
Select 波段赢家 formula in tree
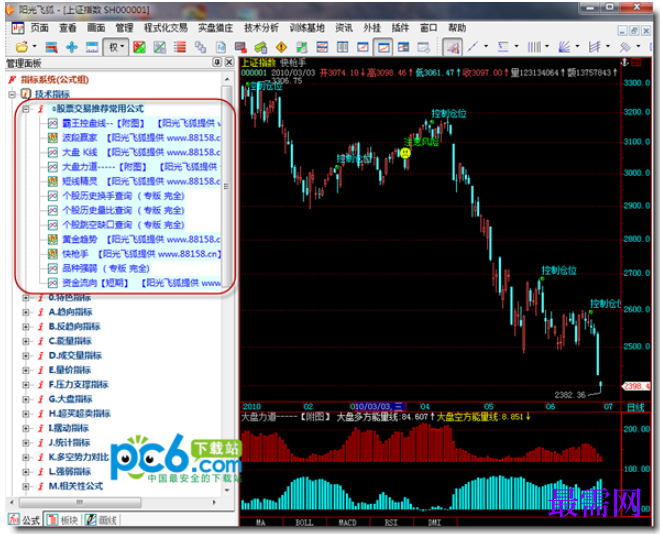[141, 138]
